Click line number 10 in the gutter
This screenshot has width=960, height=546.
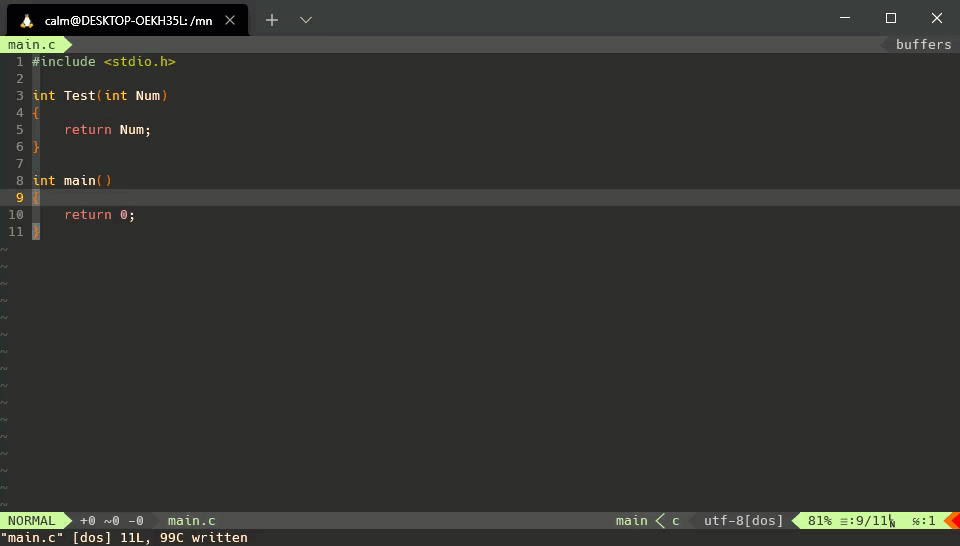[16, 215]
